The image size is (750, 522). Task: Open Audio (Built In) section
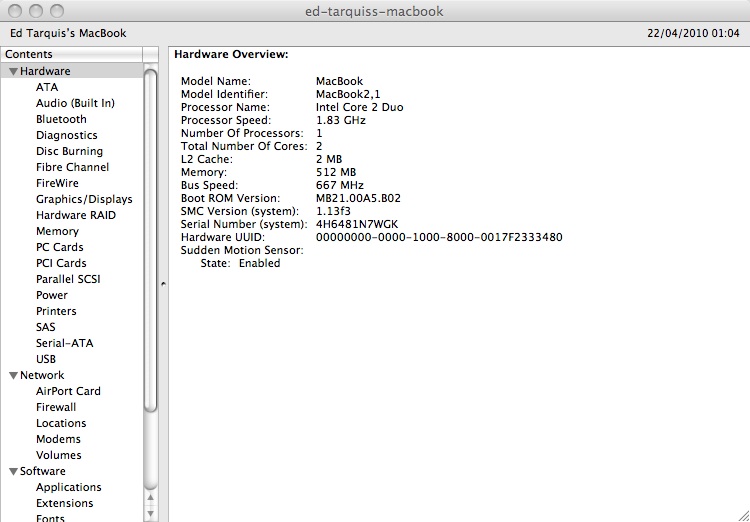click(75, 103)
